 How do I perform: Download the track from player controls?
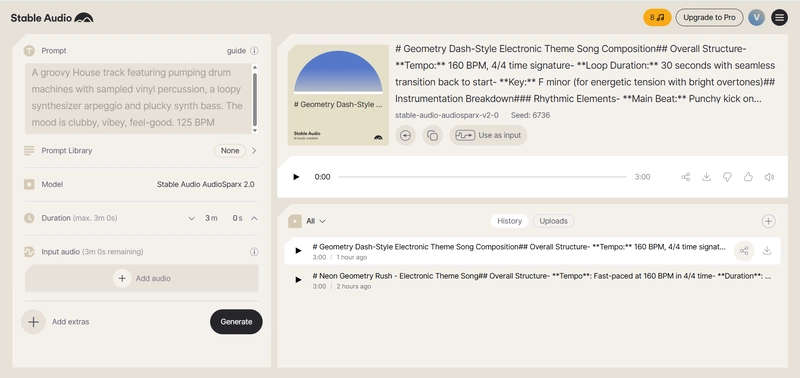point(707,177)
